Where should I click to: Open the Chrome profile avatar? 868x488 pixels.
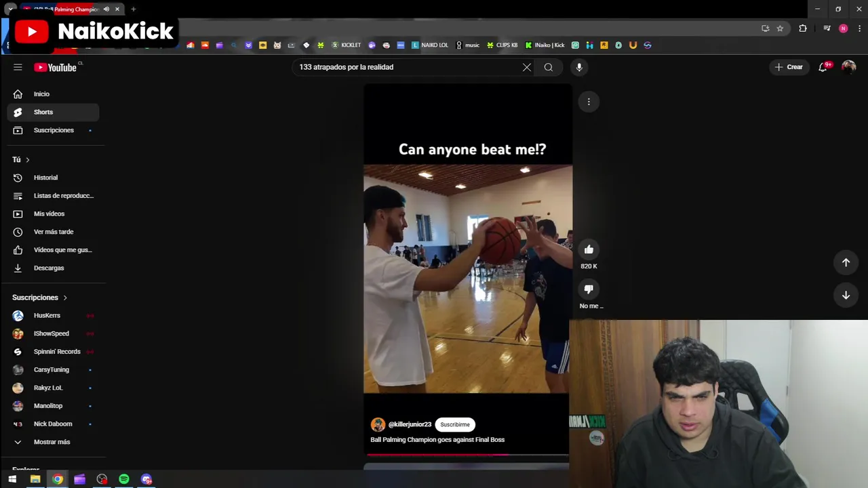click(x=843, y=28)
